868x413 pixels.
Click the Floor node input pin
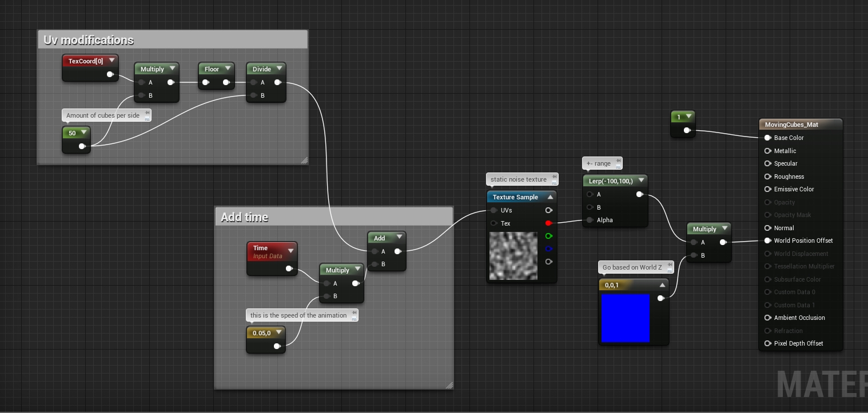click(206, 82)
